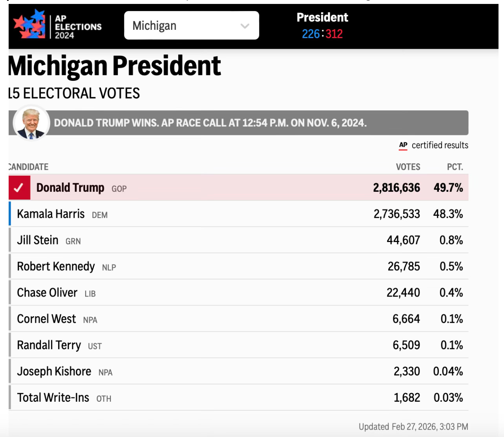Click the Robert Kennedy candidate name
The image size is (504, 437).
(56, 266)
